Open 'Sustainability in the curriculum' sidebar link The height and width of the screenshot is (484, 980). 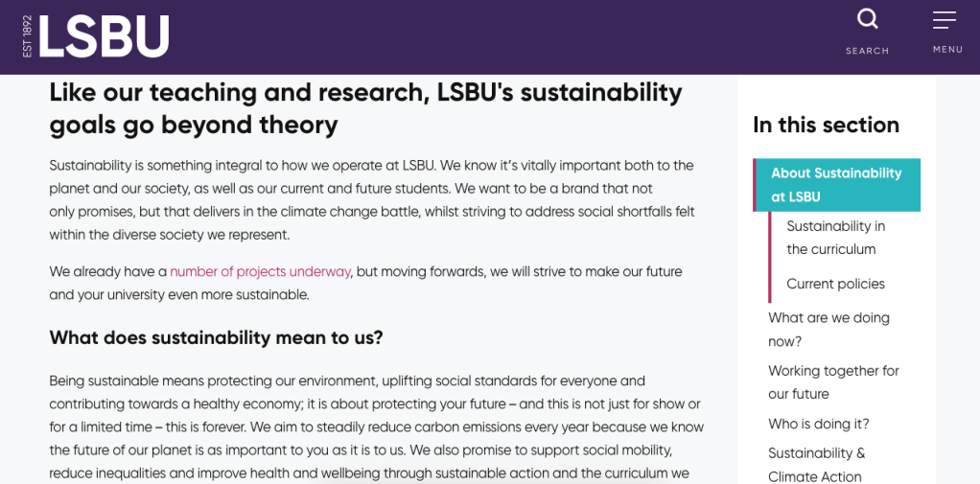tap(835, 238)
